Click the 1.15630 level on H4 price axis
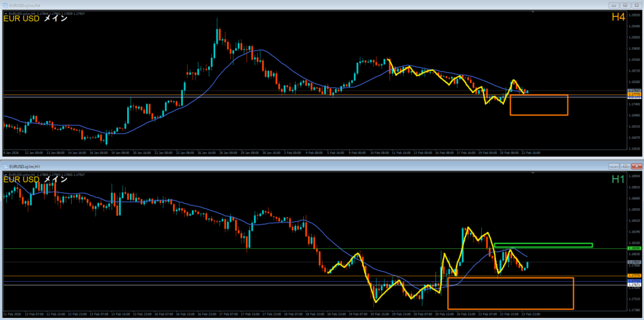644x320 pixels. point(635,148)
